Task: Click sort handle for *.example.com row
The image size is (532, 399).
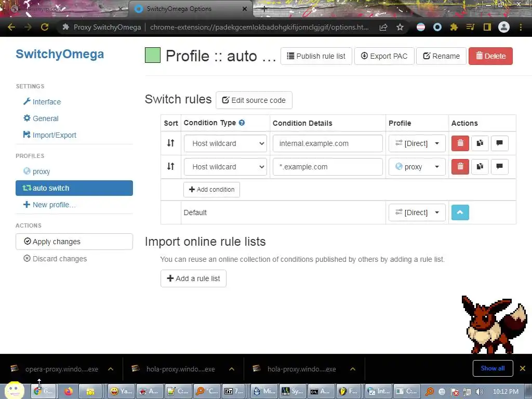Action: pyautogui.click(x=170, y=167)
